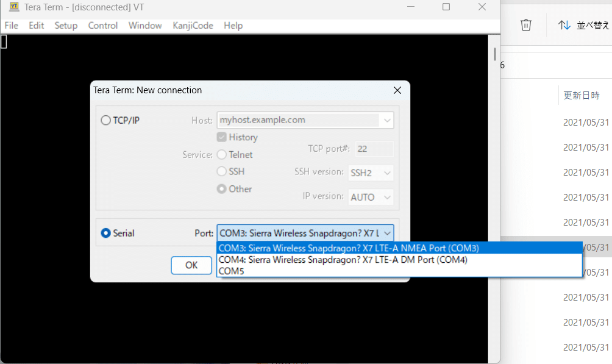Viewport: 612px width, 364px height.
Task: Click the Tera Term VT title bar icon
Action: click(x=14, y=7)
